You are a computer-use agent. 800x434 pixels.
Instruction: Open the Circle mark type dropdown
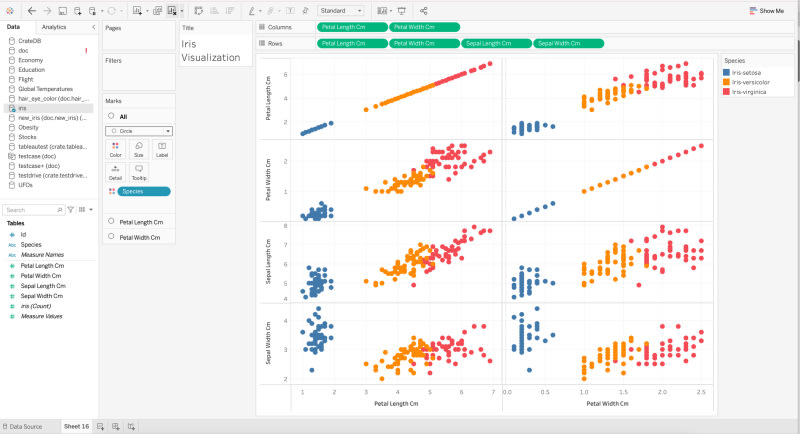[139, 131]
